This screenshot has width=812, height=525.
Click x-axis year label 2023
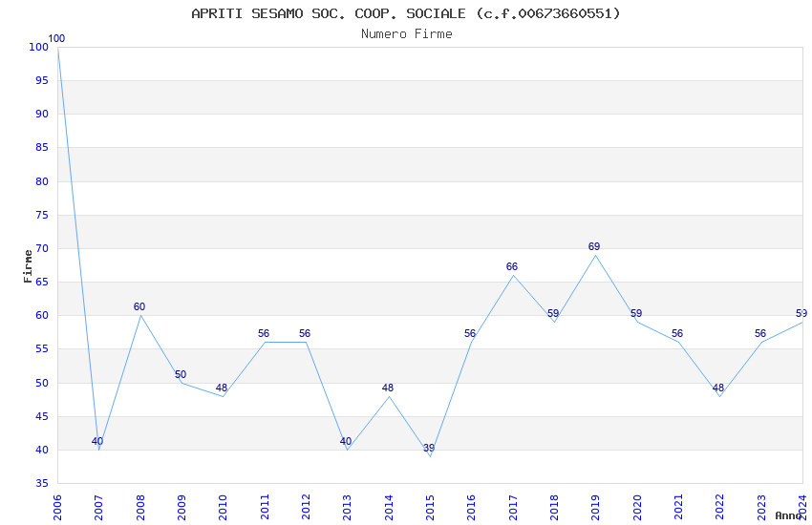pos(761,507)
